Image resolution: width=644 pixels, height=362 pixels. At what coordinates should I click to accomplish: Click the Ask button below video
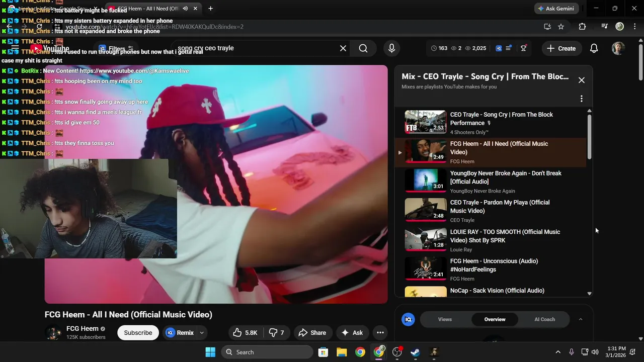352,332
